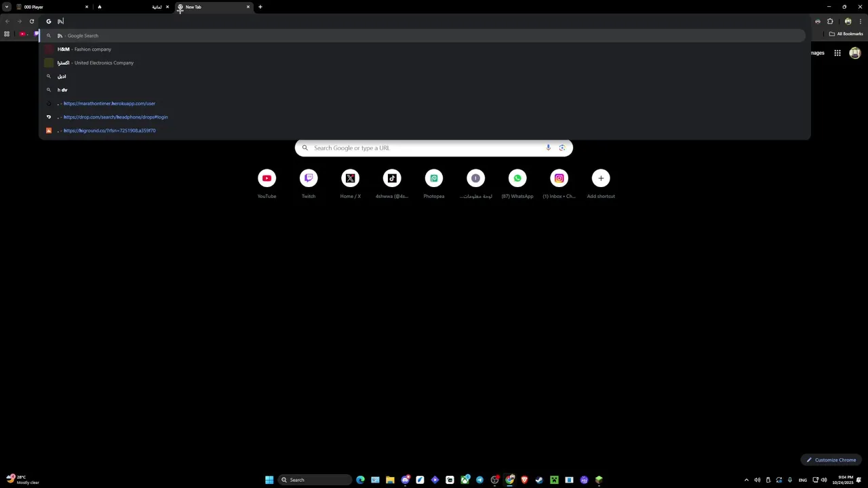Open the Chrome profile avatar in toolbar
Viewport: 868px width, 488px height.
click(x=848, y=21)
